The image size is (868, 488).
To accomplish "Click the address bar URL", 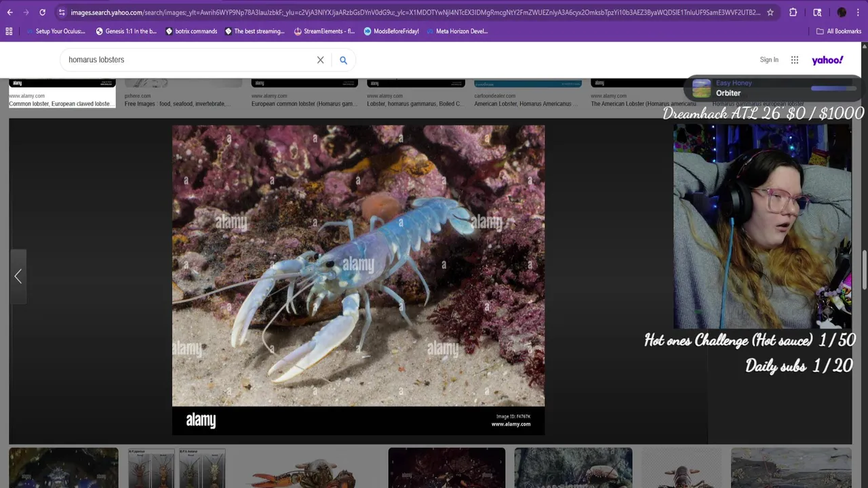I will (415, 12).
